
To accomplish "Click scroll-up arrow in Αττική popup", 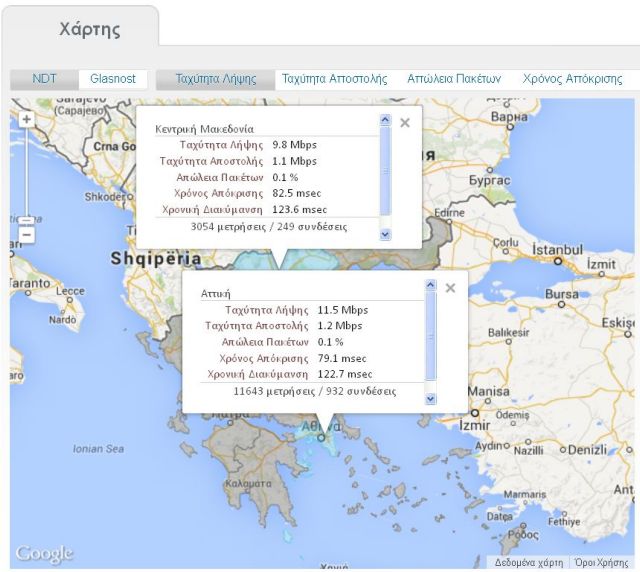I will click(430, 285).
